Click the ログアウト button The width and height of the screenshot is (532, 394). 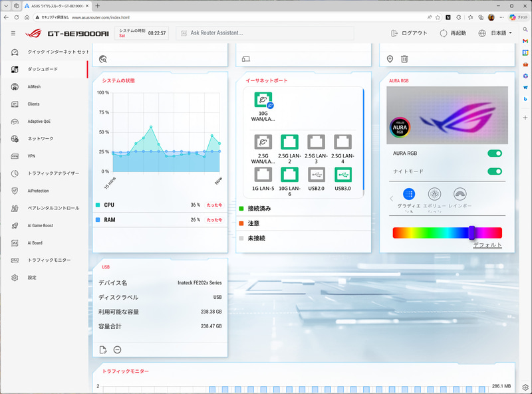tap(409, 33)
